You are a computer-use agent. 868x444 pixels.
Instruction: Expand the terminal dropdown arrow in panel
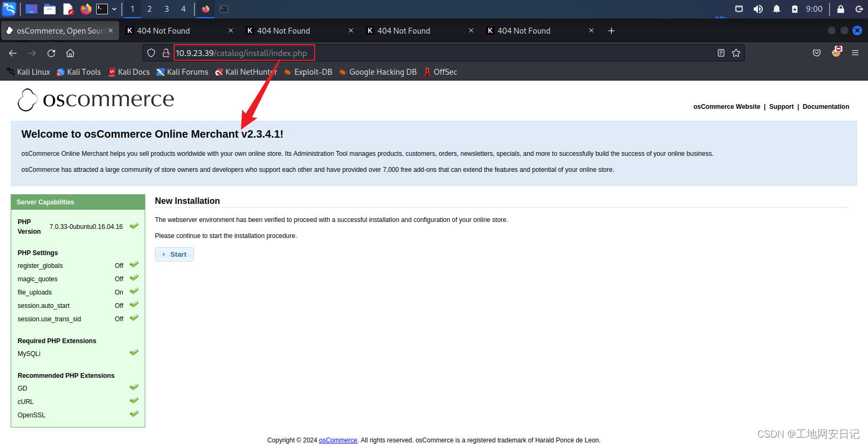coord(114,9)
